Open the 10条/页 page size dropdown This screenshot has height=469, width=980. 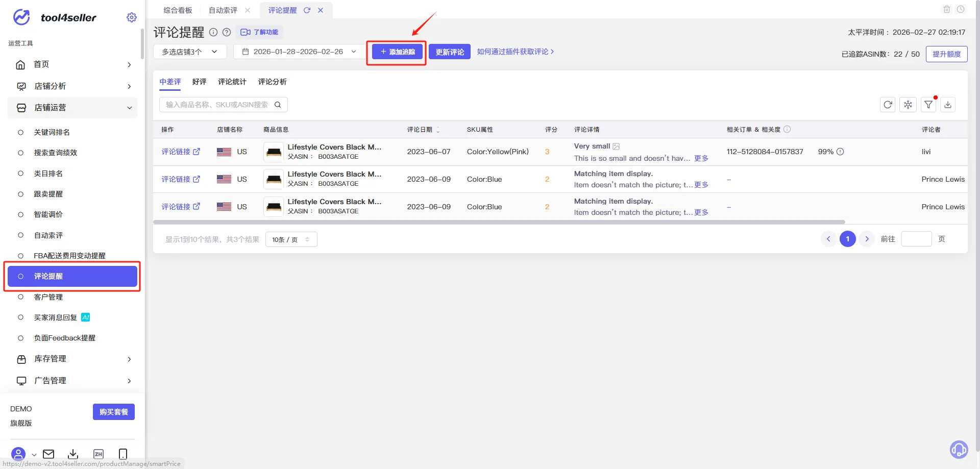[x=291, y=239]
